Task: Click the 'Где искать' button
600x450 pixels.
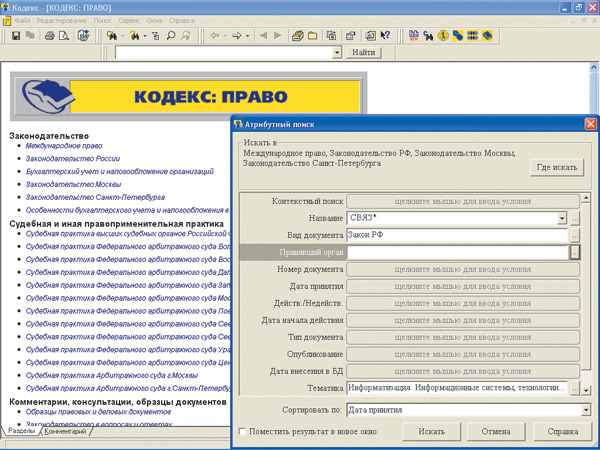Action: click(557, 167)
